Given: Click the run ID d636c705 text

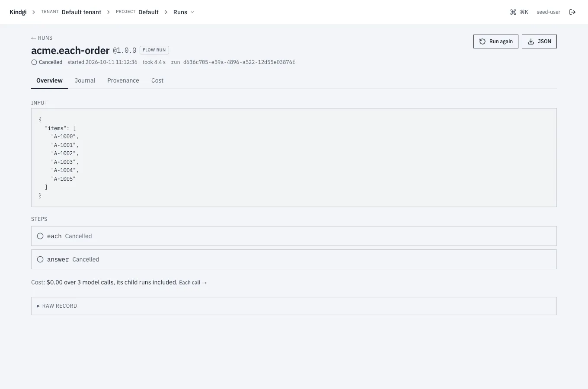Looking at the screenshot, I should pos(239,62).
